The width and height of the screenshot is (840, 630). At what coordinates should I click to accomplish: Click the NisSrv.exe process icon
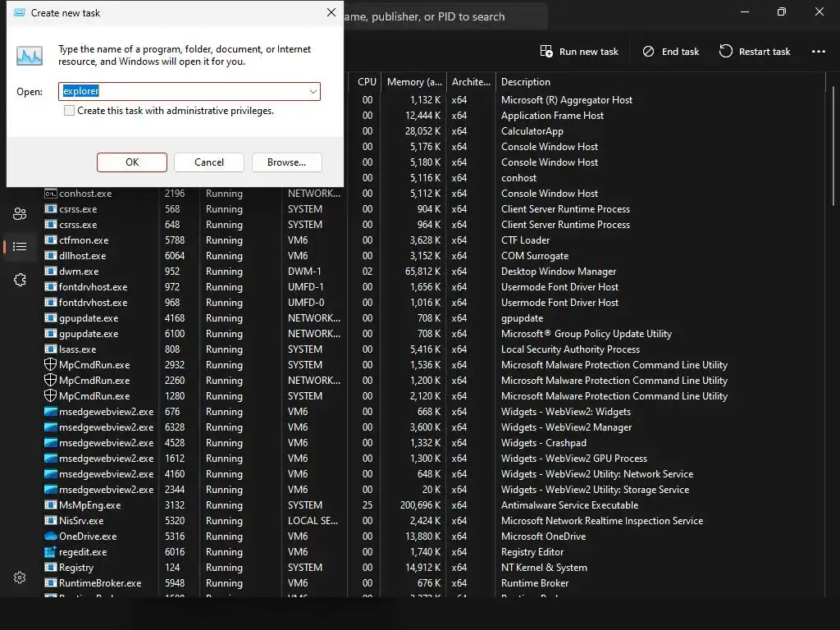[x=50, y=521]
